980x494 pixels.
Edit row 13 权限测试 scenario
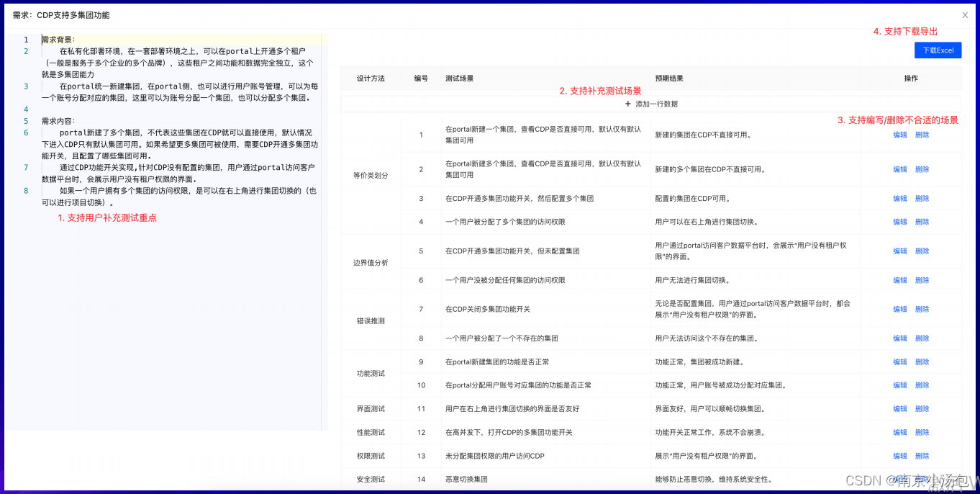(x=899, y=456)
